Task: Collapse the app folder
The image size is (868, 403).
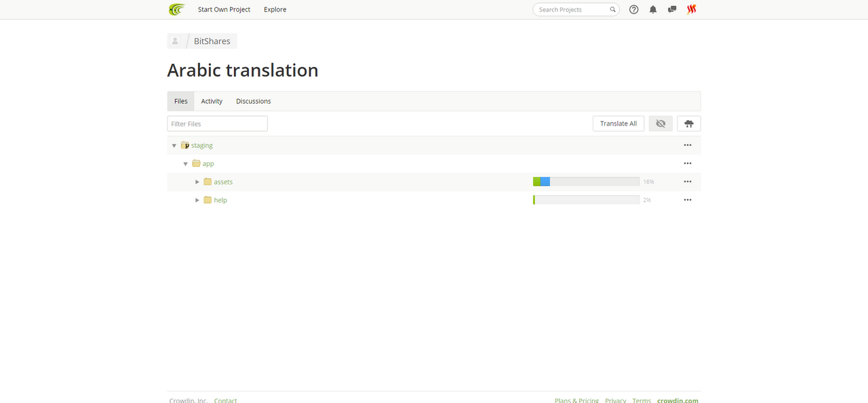Action: tap(186, 164)
